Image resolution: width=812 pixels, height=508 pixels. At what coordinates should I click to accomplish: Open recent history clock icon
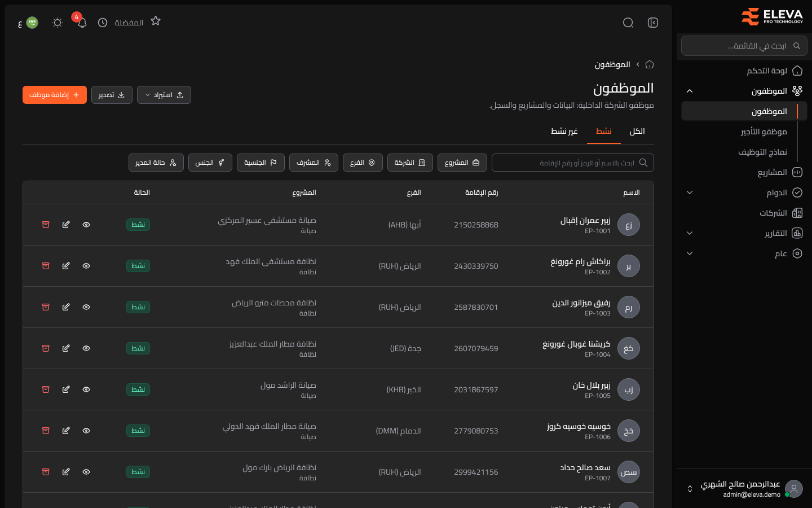point(103,23)
